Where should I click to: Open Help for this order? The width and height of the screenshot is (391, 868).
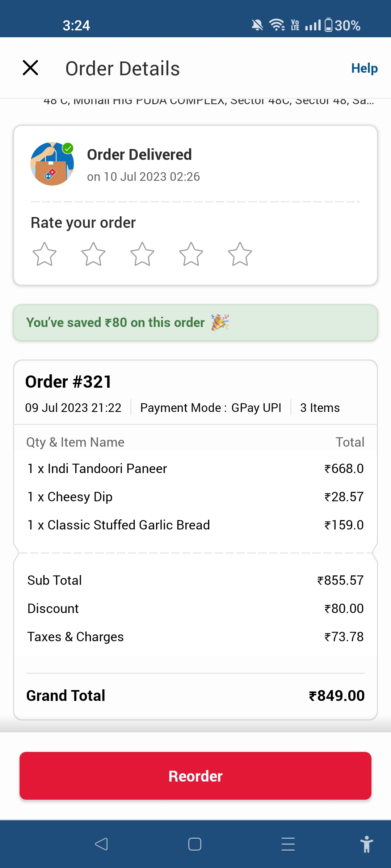(x=364, y=68)
